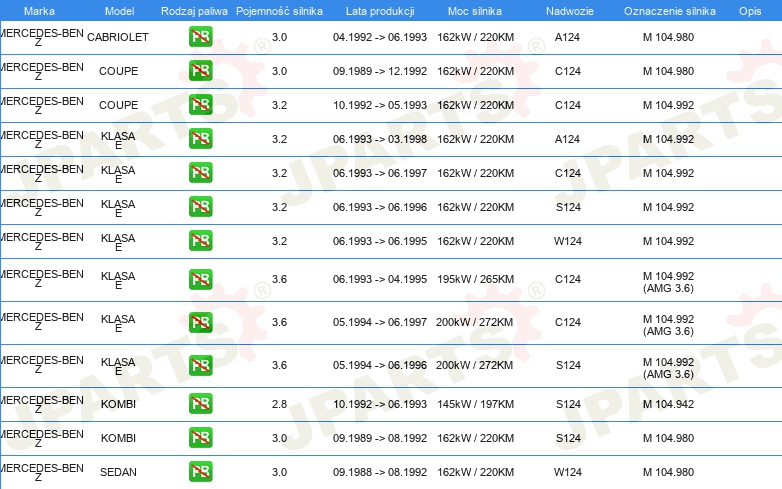Click the W124 cell in 06.1995 row
Screen dimensions: 782x489
(x=568, y=241)
